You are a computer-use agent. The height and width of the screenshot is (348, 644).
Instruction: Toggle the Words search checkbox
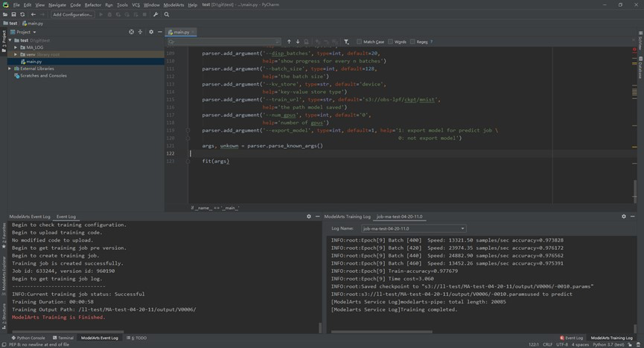pos(390,42)
